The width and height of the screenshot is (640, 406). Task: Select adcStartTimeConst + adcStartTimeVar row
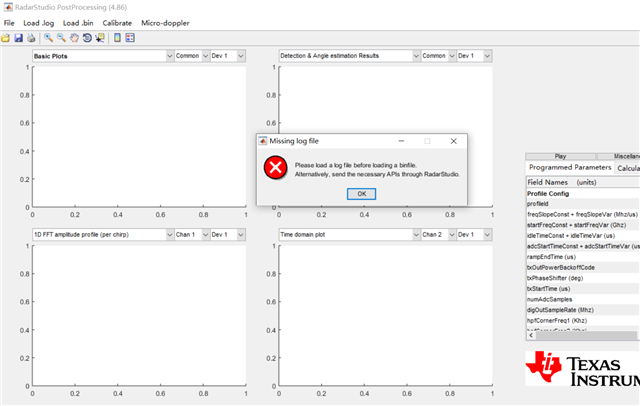tap(583, 246)
